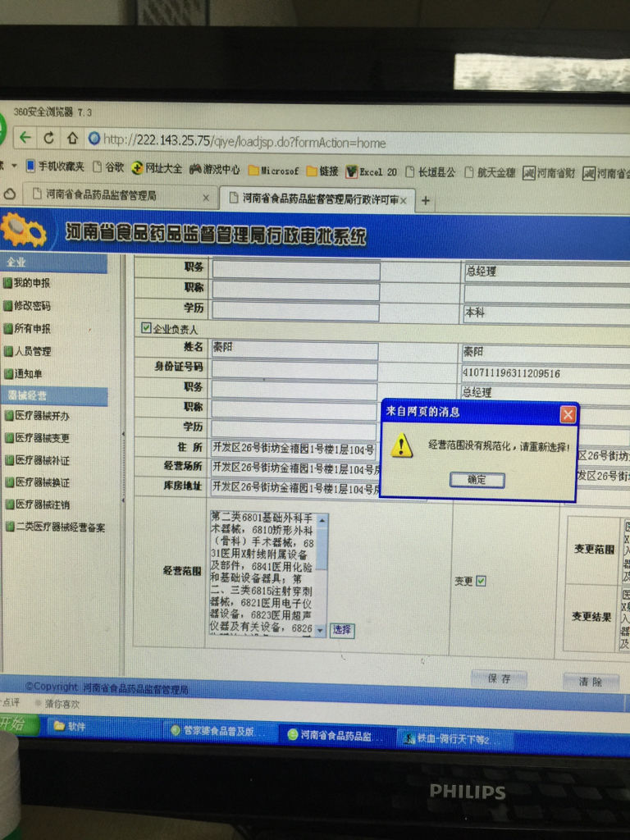Open 游戏中心 bookmark icon
Image resolution: width=630 pixels, height=840 pixels.
click(x=214, y=169)
